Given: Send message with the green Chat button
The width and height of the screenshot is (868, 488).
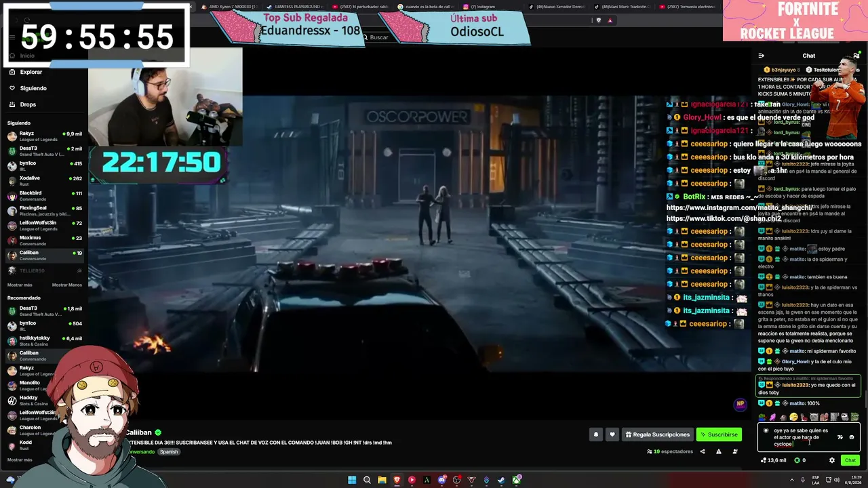Looking at the screenshot, I should [850, 460].
